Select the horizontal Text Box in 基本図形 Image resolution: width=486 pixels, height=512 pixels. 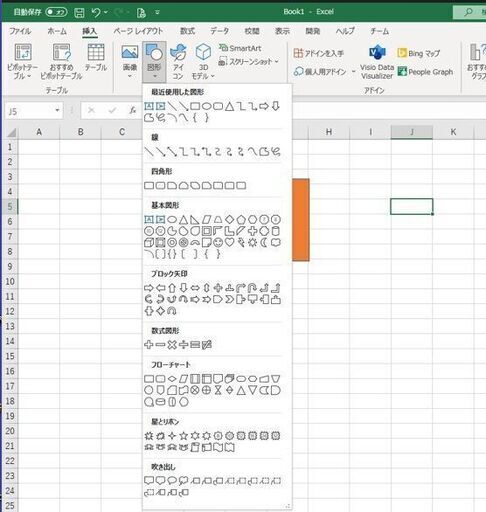pos(149,219)
